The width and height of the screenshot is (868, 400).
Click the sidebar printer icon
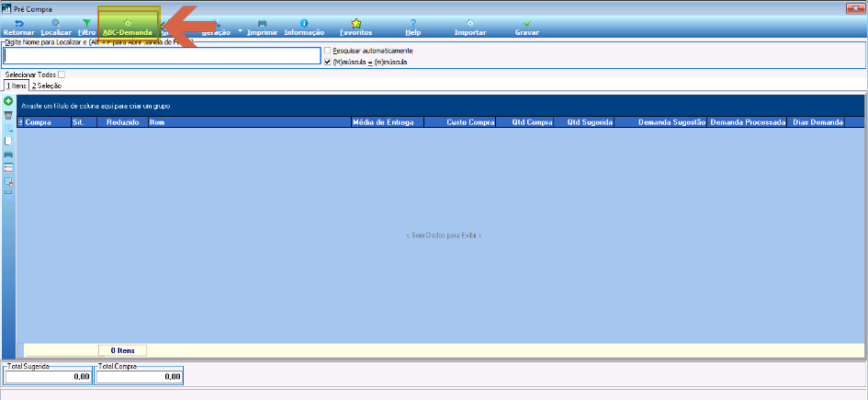(8, 154)
